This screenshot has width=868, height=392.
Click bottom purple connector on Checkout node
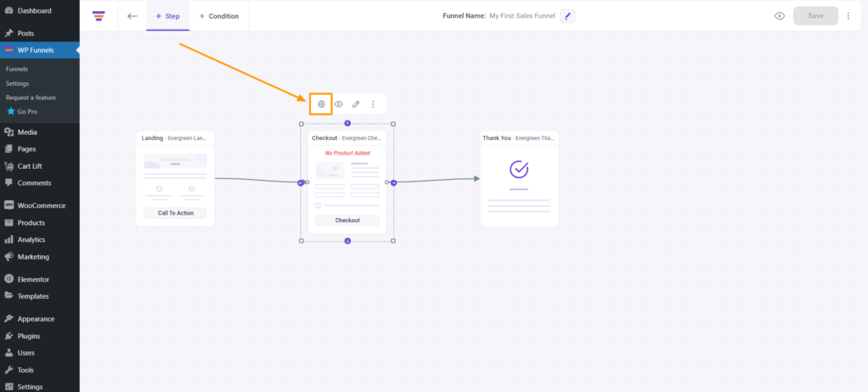point(348,241)
